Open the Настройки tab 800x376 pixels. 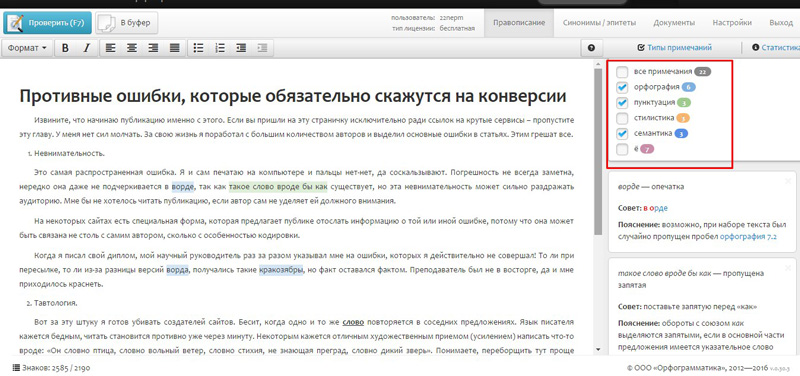[x=732, y=23]
